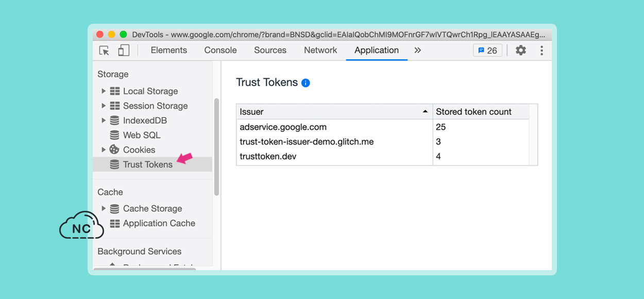Select IndexedDB in sidebar
Viewport: 644px width, 299px height.
(145, 121)
